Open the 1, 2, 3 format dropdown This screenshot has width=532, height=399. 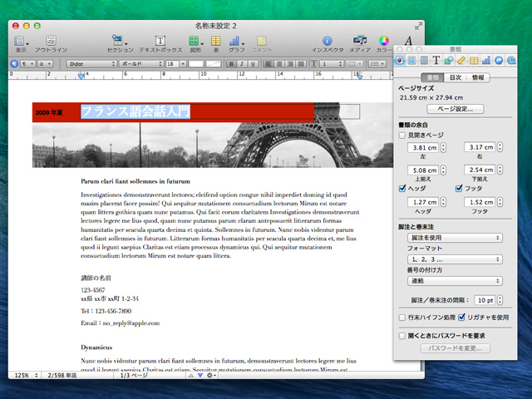pos(455,259)
